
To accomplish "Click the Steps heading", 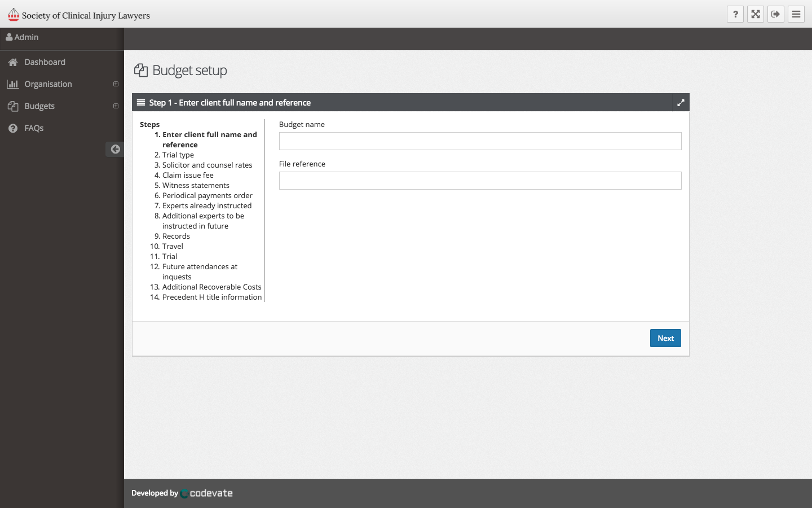I will click(x=149, y=124).
